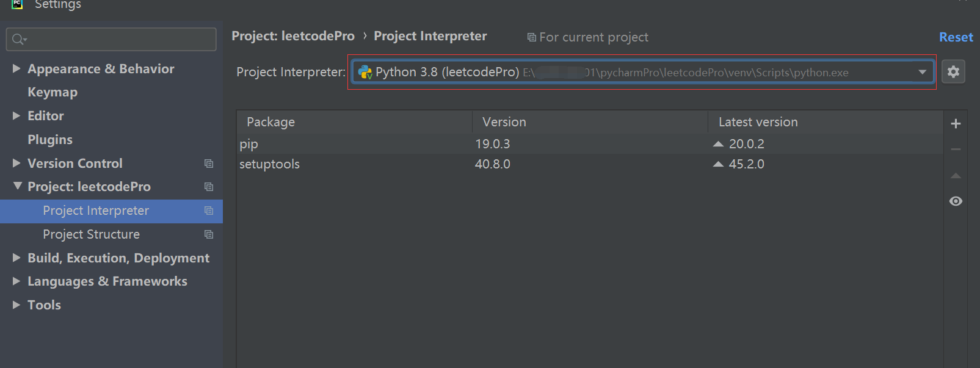Click the search magnifier icon
The width and height of the screenshot is (980, 368).
click(18, 40)
